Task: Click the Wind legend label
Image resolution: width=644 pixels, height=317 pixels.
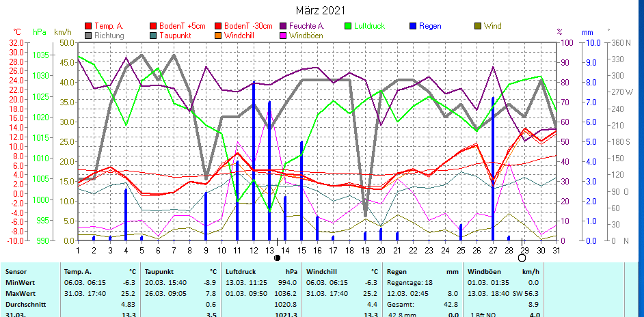Action: tap(492, 26)
